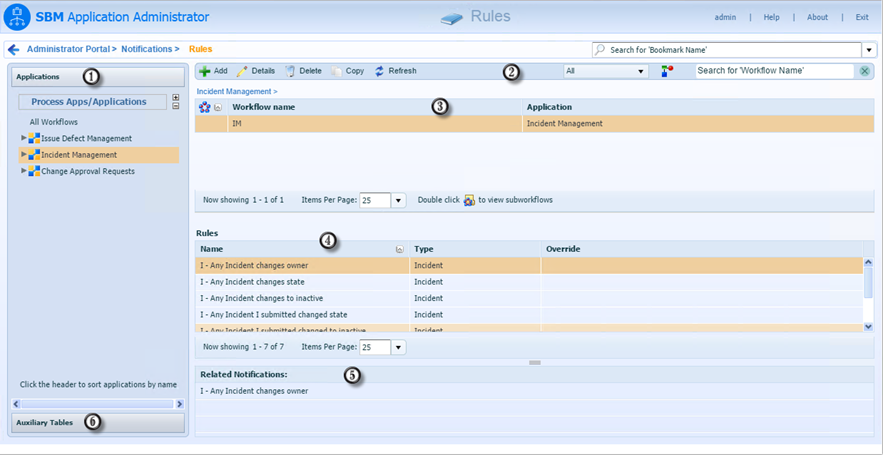The width and height of the screenshot is (883, 455).
Task: Click the workflow filter icon beside All dropdown
Action: click(667, 72)
